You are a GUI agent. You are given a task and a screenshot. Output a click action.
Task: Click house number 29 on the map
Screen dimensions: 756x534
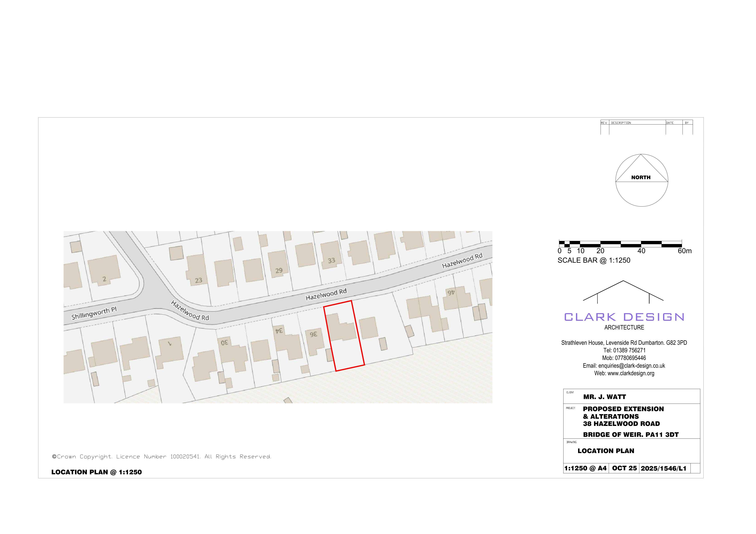click(279, 270)
